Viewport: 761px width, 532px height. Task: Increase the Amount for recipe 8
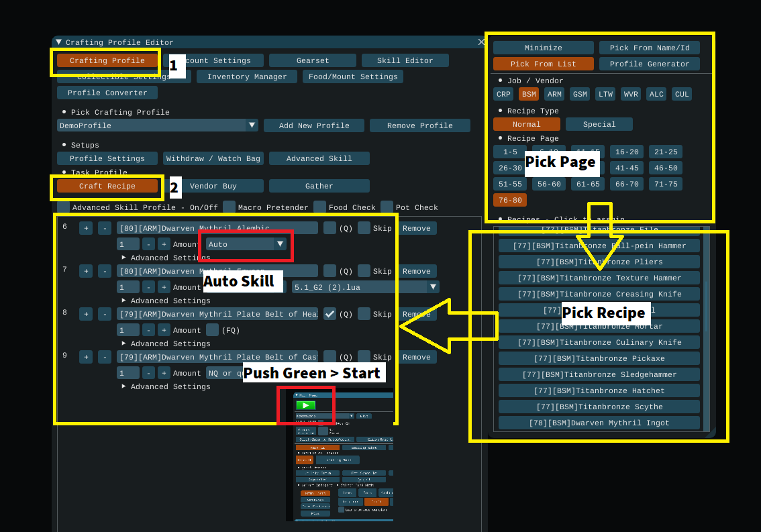point(164,330)
